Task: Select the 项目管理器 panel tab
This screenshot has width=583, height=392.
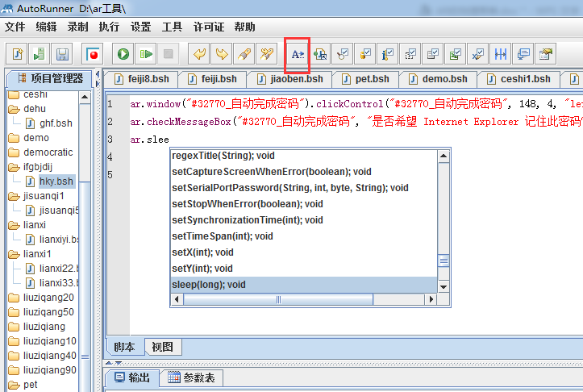Action: point(50,78)
